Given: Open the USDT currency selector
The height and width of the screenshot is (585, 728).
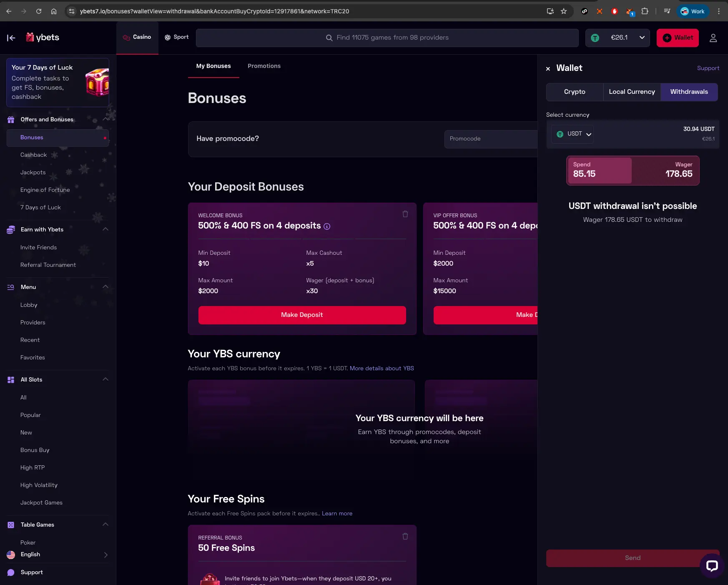Looking at the screenshot, I should (x=572, y=134).
